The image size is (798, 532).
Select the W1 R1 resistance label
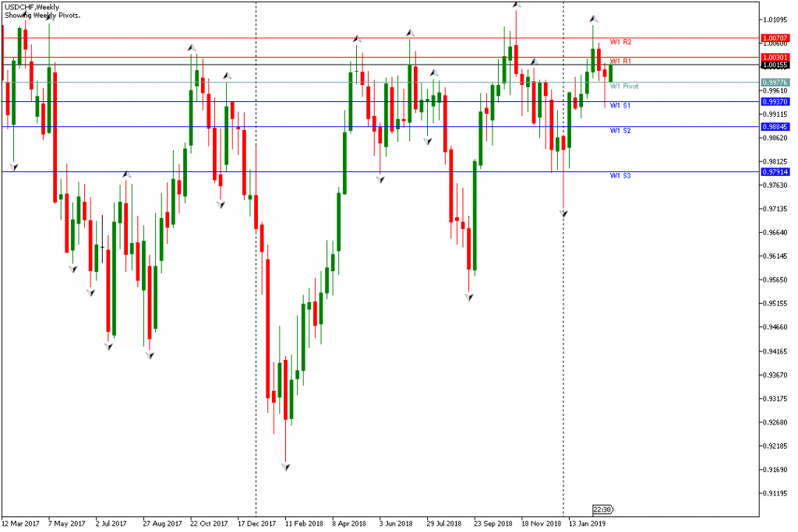pos(620,61)
